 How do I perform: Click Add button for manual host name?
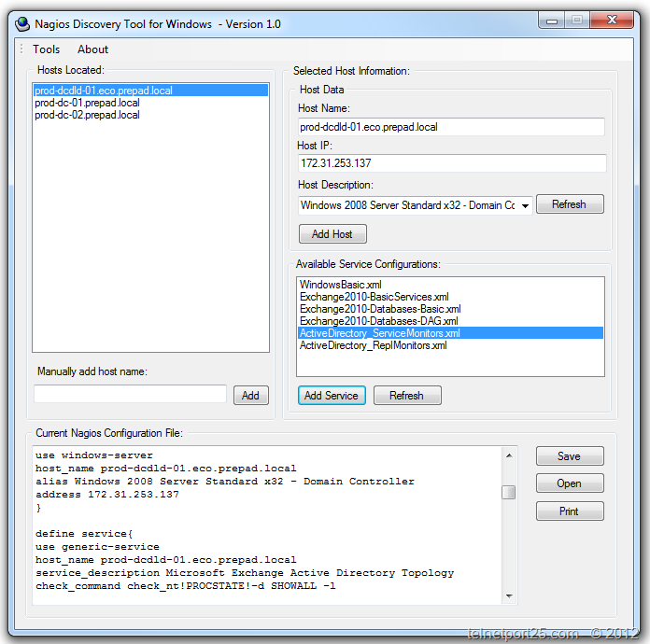click(x=251, y=396)
